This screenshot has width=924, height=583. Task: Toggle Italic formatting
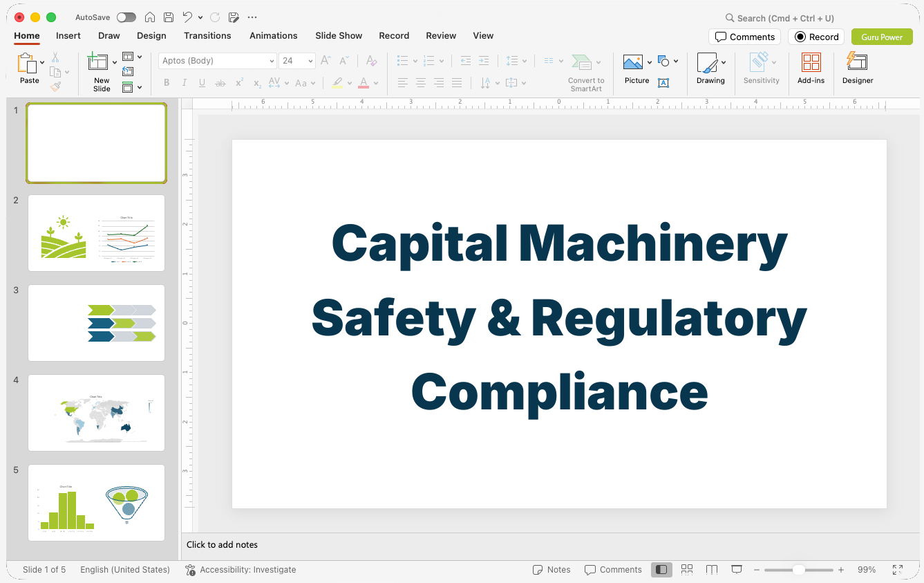tap(185, 83)
